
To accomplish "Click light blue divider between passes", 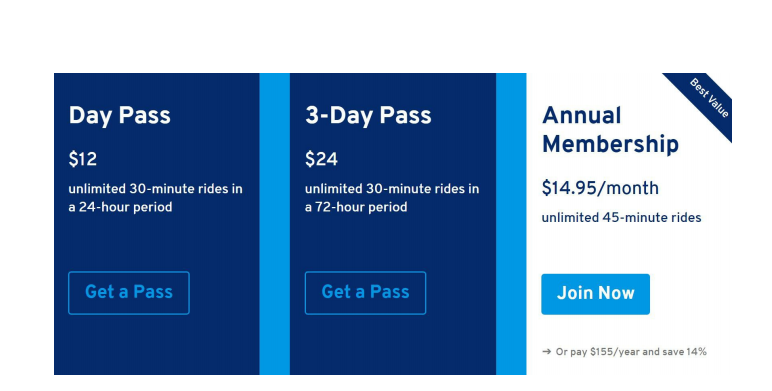I will click(275, 224).
